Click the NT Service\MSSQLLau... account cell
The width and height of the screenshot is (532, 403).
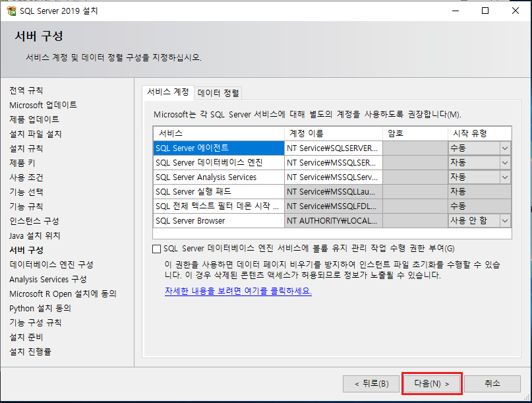(x=334, y=192)
